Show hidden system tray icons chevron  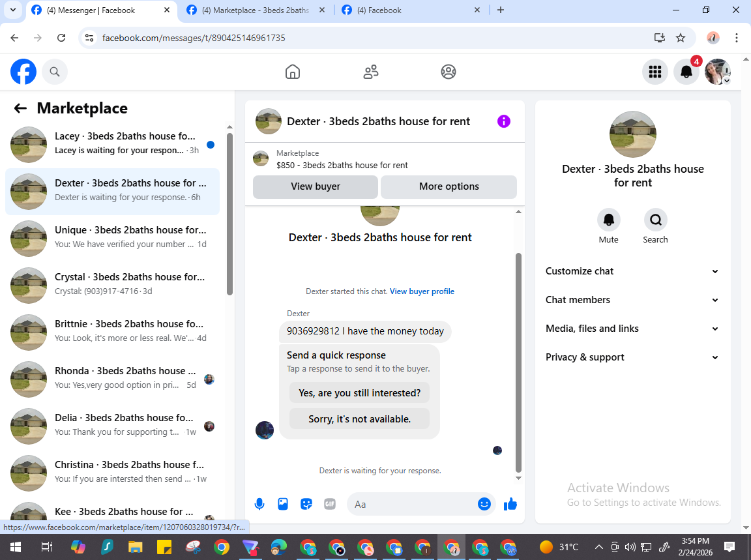(x=598, y=546)
